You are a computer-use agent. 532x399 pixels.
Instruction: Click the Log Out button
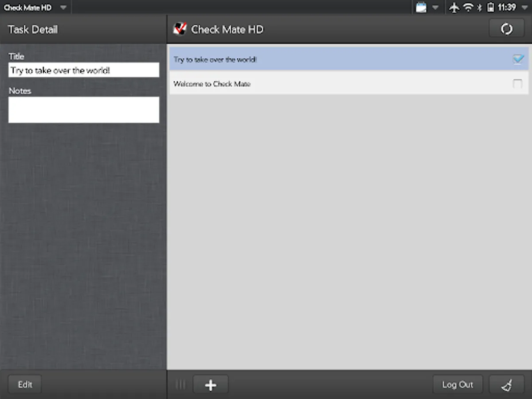pos(458,384)
